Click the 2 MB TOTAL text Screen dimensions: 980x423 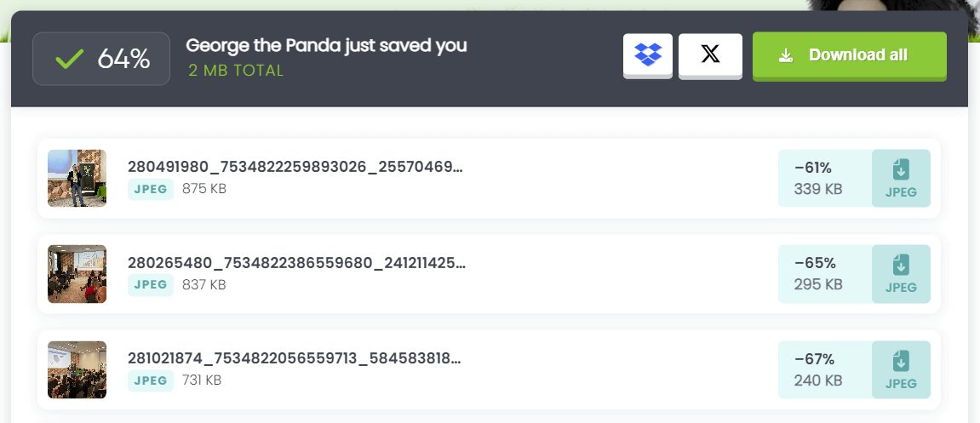click(x=236, y=71)
